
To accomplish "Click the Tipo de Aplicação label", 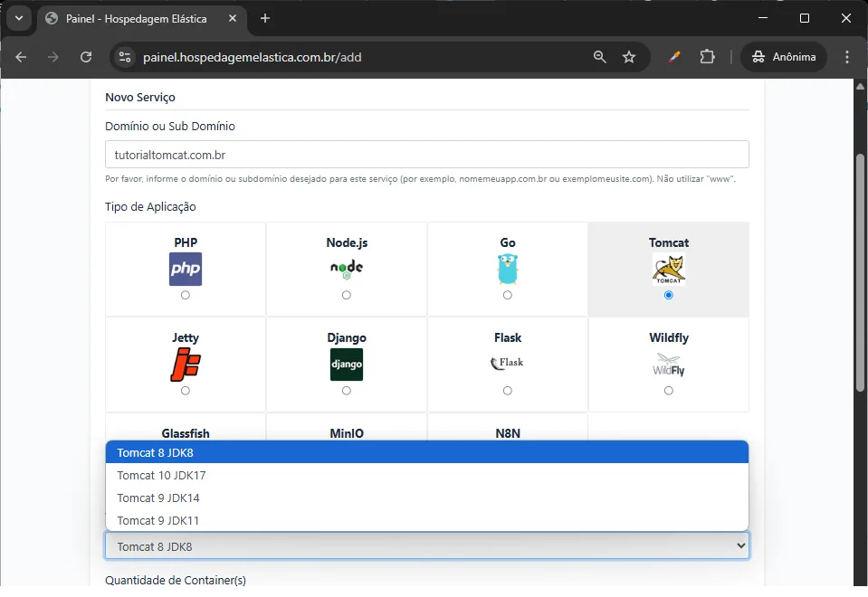I will click(150, 206).
